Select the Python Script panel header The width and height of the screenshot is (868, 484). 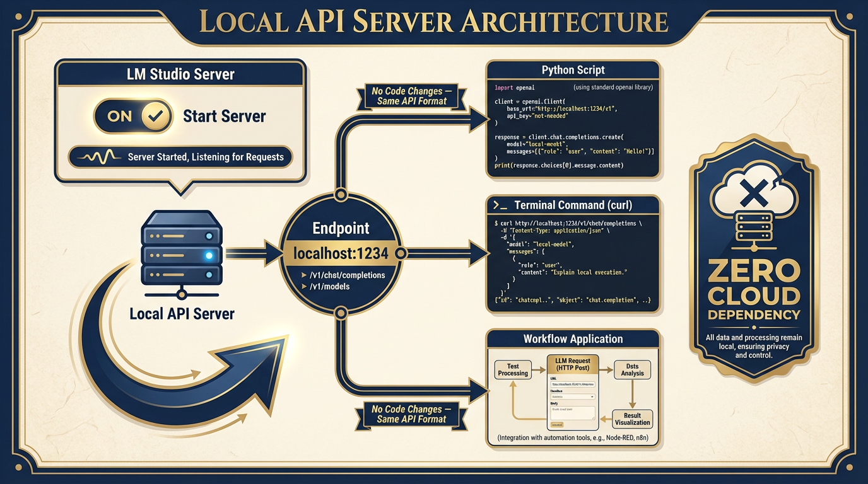pyautogui.click(x=572, y=69)
